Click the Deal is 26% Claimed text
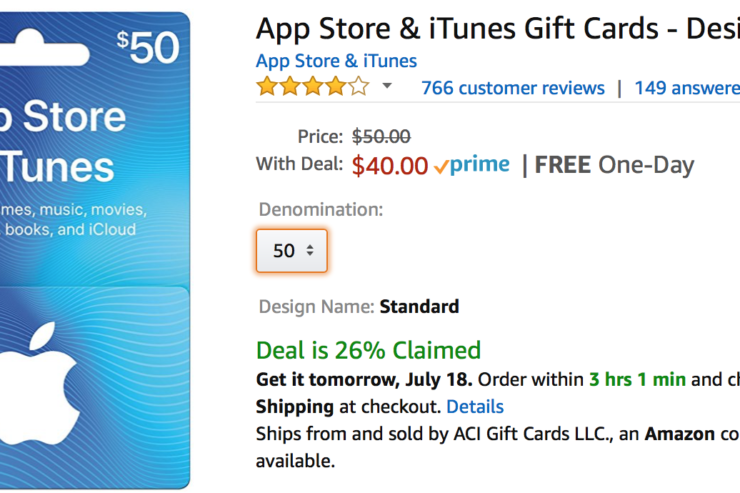The height and width of the screenshot is (493, 740). click(368, 350)
